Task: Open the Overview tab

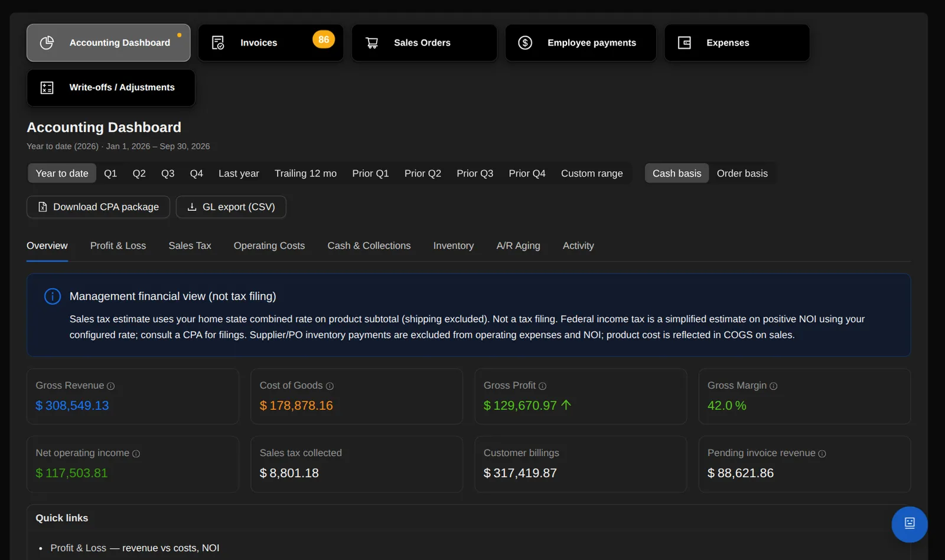Action: [47, 246]
